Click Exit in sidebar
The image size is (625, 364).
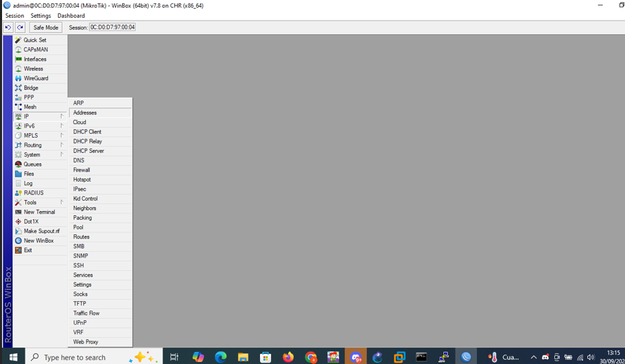point(40,250)
